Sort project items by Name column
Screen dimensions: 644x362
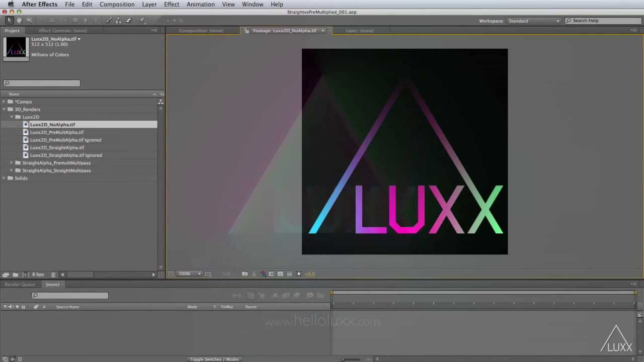coord(14,94)
